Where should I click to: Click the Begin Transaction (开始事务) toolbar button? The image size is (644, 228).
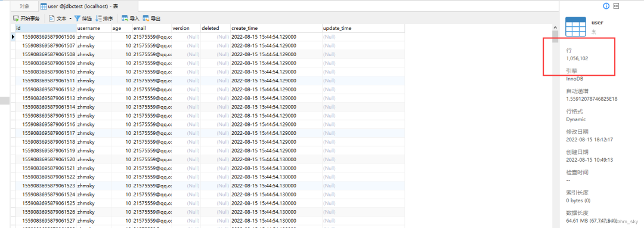point(26,19)
